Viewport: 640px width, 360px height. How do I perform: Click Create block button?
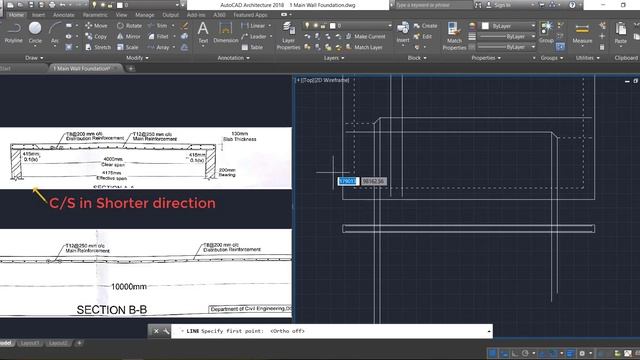(x=425, y=26)
